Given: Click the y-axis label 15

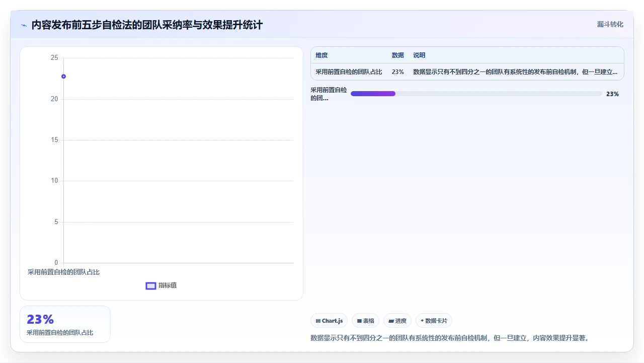Looking at the screenshot, I should (54, 140).
